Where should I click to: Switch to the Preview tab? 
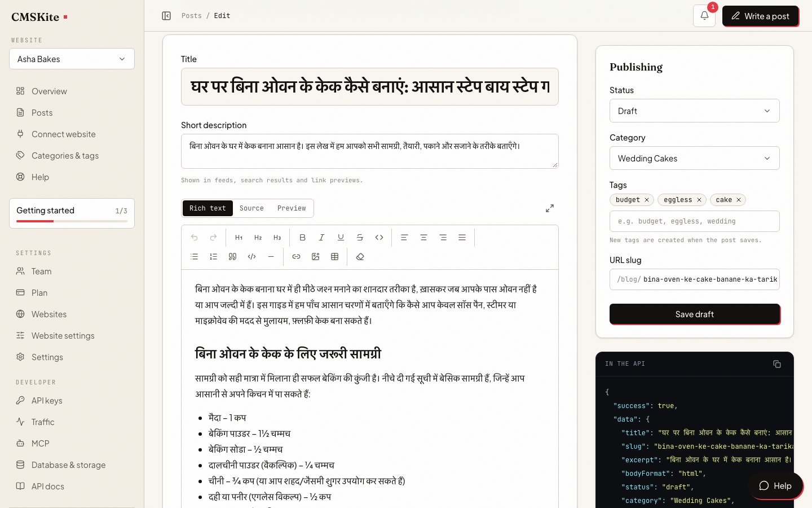click(x=292, y=208)
